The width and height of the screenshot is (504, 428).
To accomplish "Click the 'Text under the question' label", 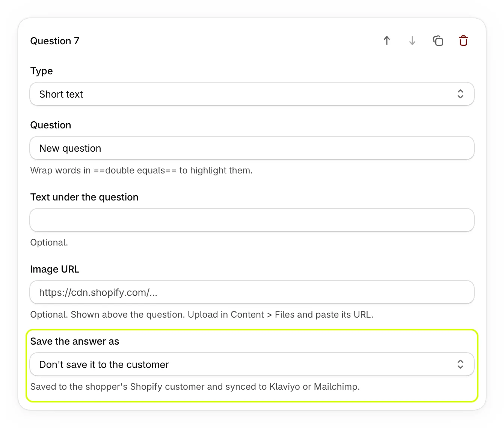I will pyautogui.click(x=85, y=197).
